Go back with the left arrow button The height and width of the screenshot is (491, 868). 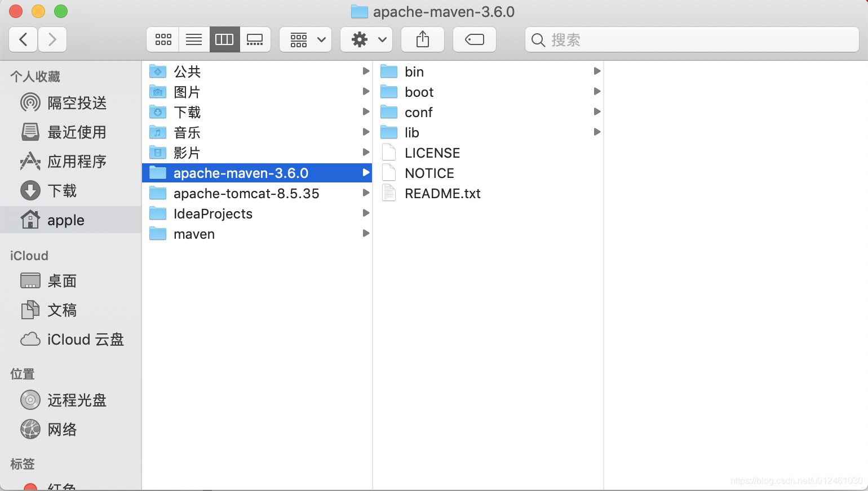[x=24, y=39]
